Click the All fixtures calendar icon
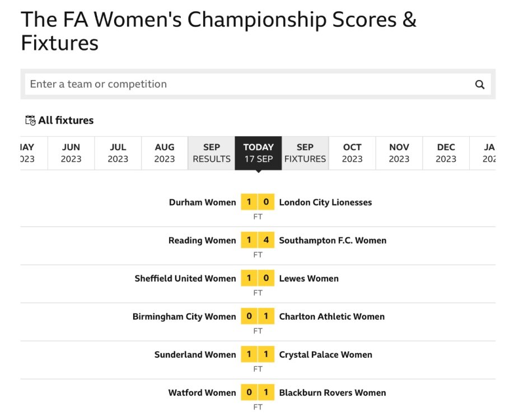This screenshot has height=420, width=519. click(x=30, y=120)
